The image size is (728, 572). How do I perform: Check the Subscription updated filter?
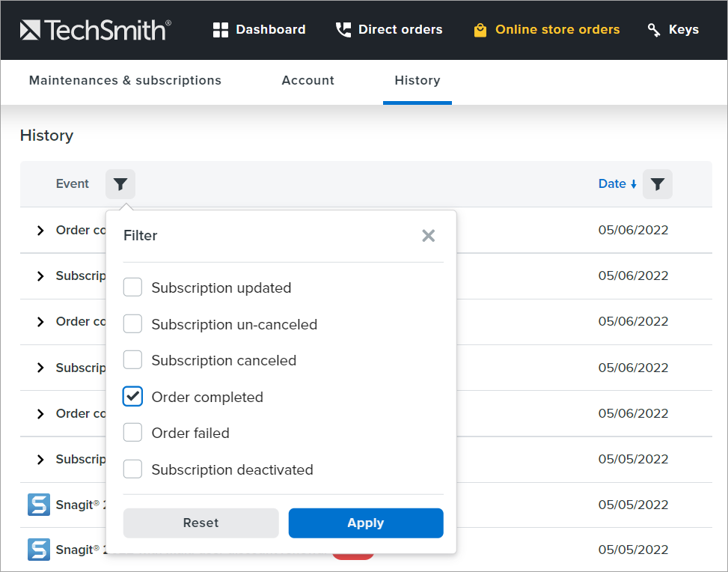132,287
